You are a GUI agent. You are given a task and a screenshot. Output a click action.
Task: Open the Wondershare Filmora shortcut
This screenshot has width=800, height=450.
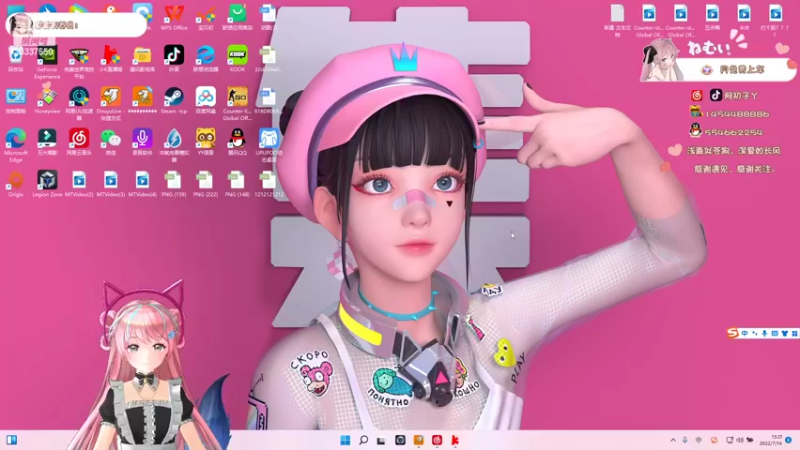coord(47,142)
